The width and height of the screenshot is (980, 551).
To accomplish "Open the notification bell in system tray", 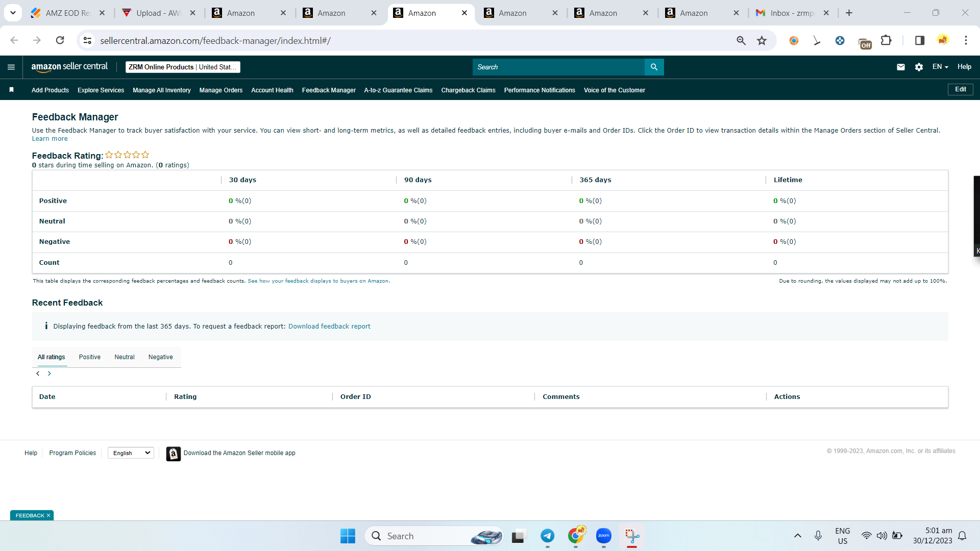I will pos(962,536).
